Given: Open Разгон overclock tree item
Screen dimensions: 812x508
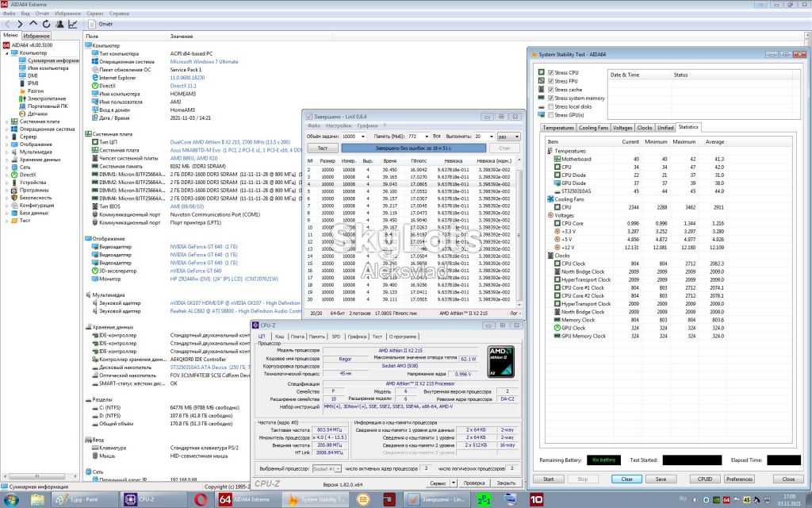Looking at the screenshot, I should (x=35, y=90).
